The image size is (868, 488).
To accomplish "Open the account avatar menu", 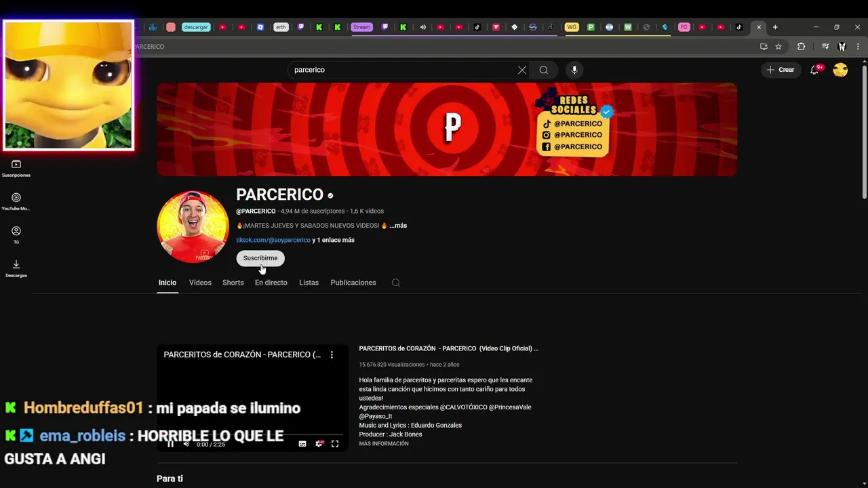I will [x=840, y=70].
